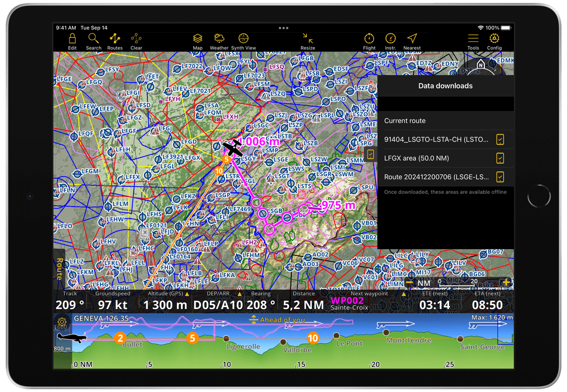Expand the Route side tab
This screenshot has width=567, height=392.
pyautogui.click(x=59, y=269)
